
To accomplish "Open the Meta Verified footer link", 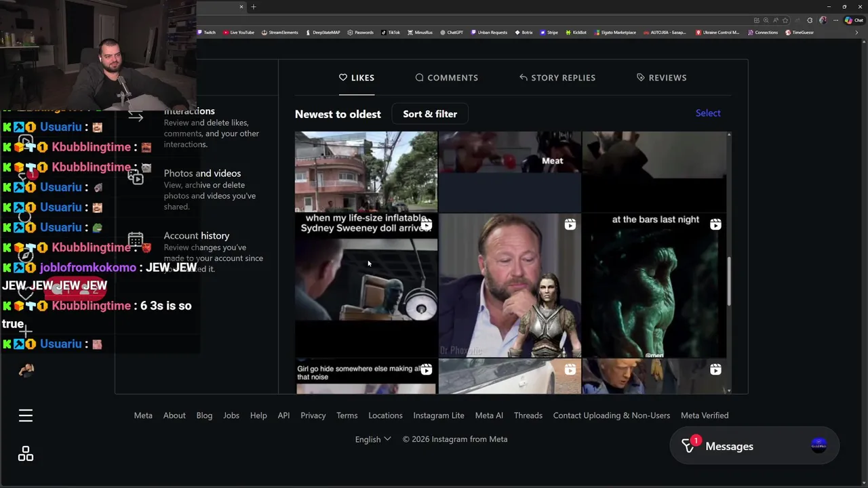I will (705, 415).
